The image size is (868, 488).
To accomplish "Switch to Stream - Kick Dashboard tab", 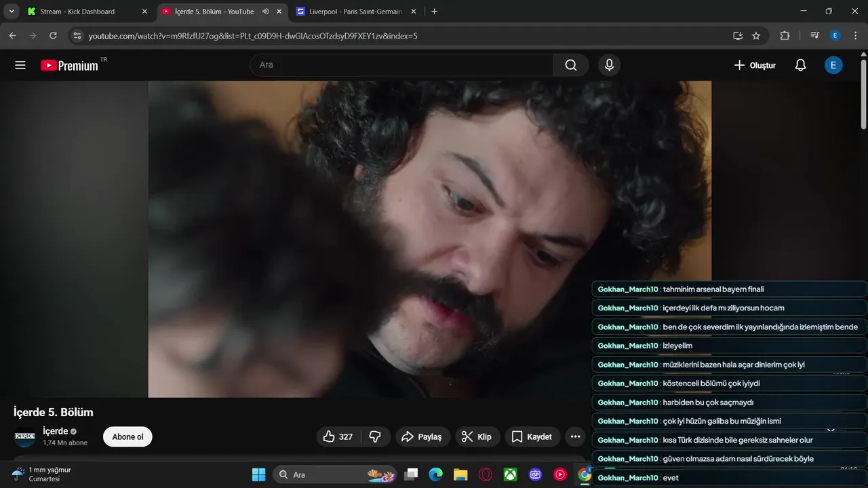I will (x=86, y=12).
